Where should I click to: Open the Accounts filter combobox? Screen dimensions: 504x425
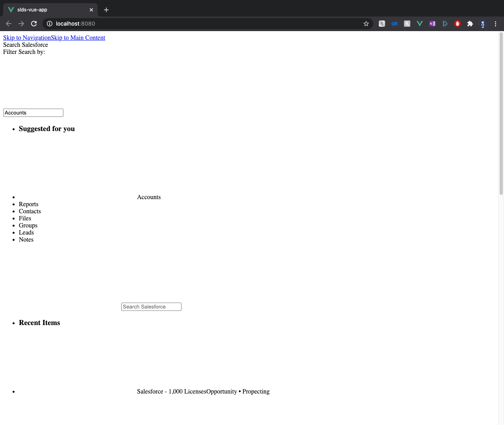click(33, 113)
